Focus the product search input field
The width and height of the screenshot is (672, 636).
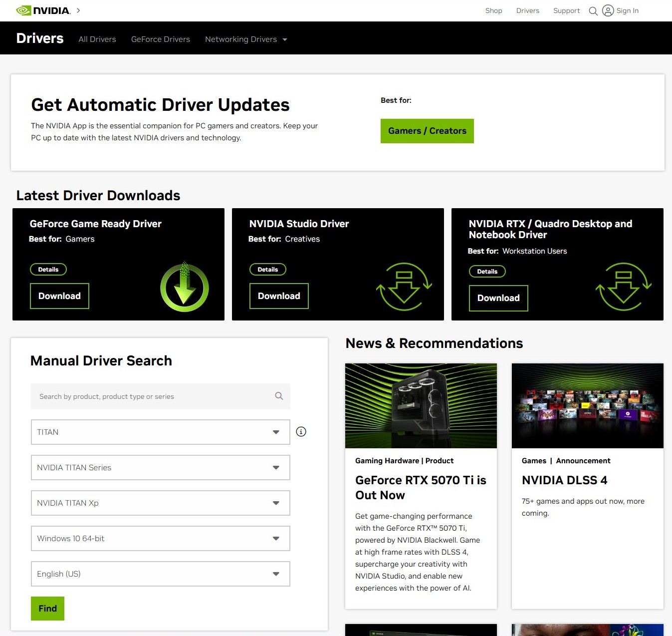161,396
